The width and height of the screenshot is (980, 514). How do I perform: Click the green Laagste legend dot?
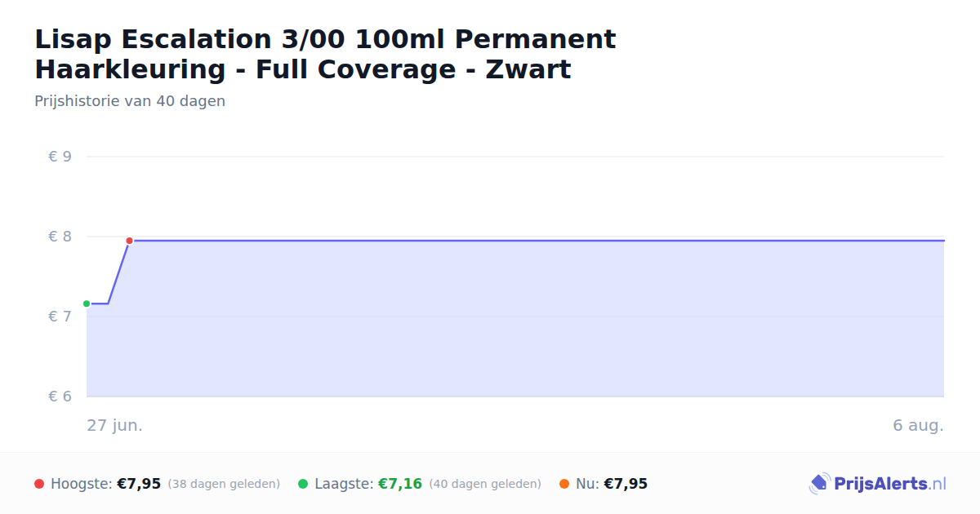[x=303, y=484]
